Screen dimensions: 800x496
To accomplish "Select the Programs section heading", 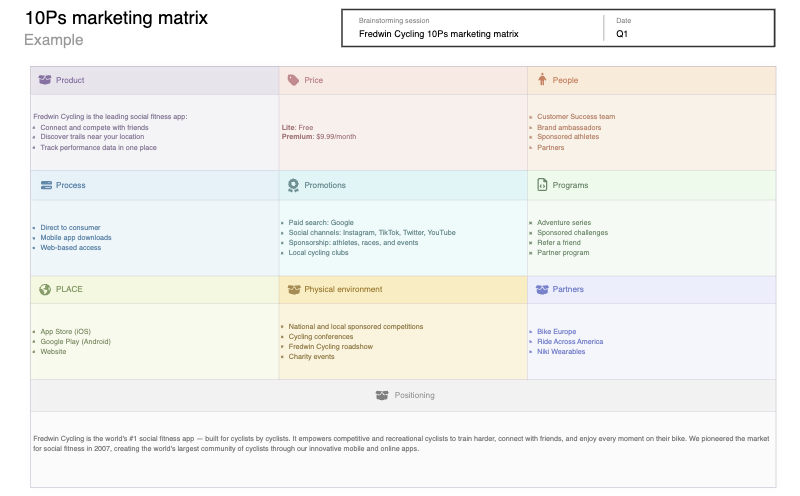I will 570,185.
